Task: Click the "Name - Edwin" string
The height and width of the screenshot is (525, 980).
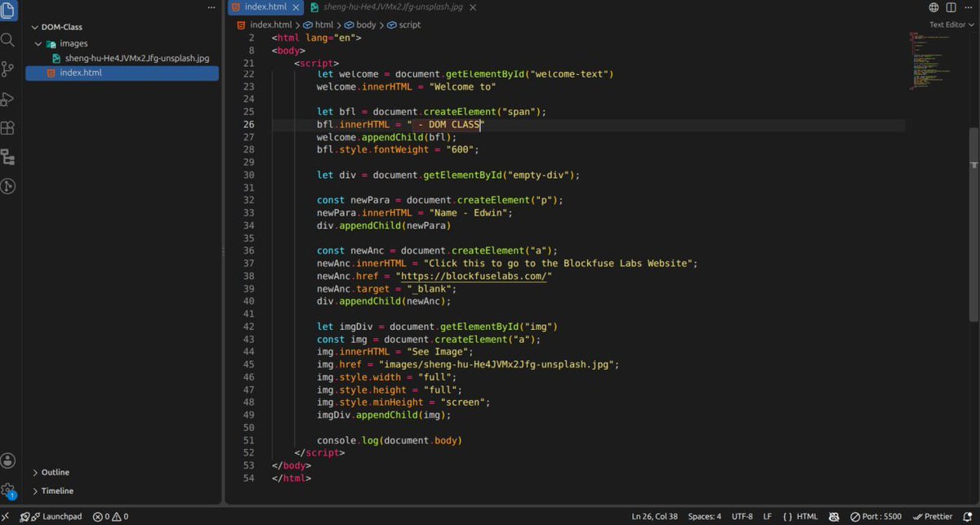Action: coord(468,213)
